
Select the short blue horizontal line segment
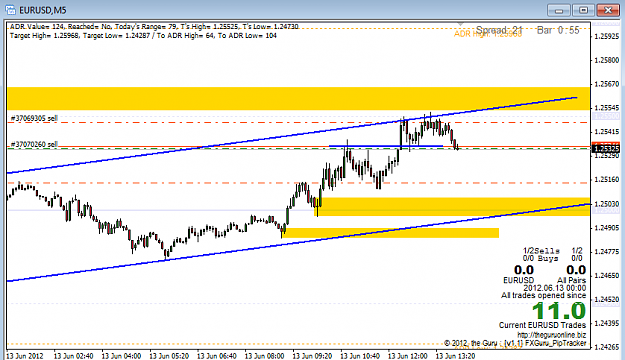[386, 146]
